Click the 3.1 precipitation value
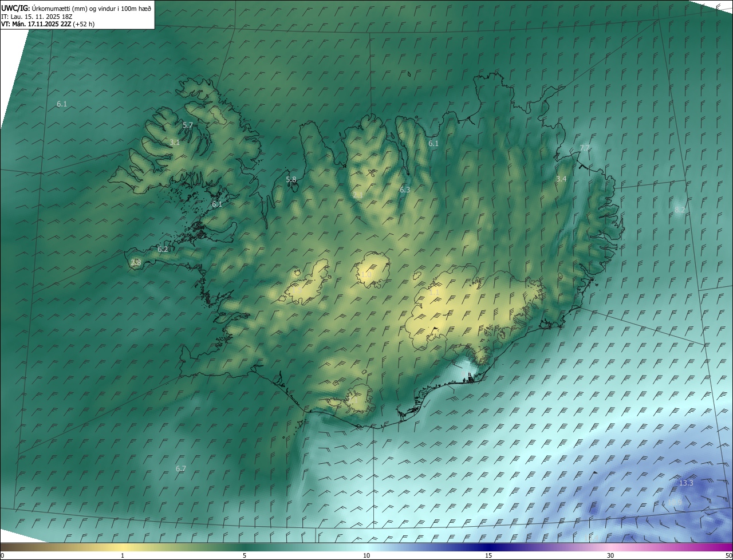Screen dimensions: 733x560 (x=175, y=143)
